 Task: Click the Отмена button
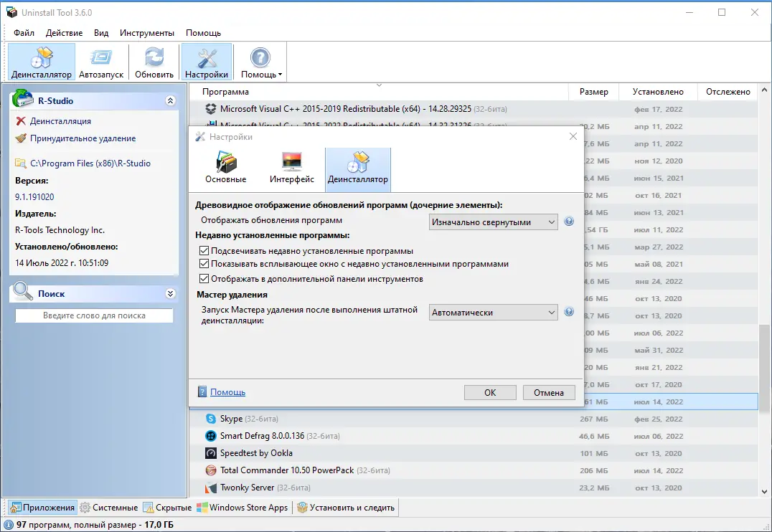coord(548,392)
